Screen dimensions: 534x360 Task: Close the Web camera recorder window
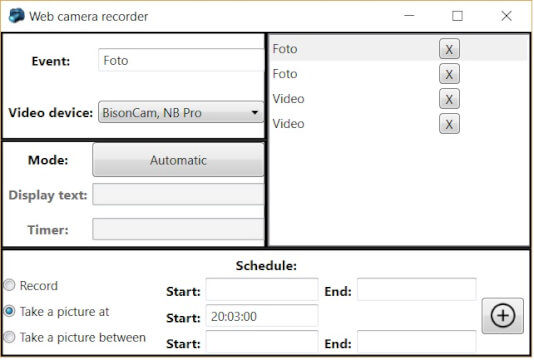pyautogui.click(x=506, y=16)
